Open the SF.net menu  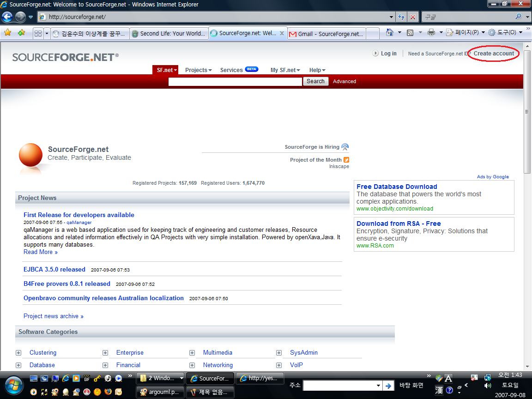[165, 70]
